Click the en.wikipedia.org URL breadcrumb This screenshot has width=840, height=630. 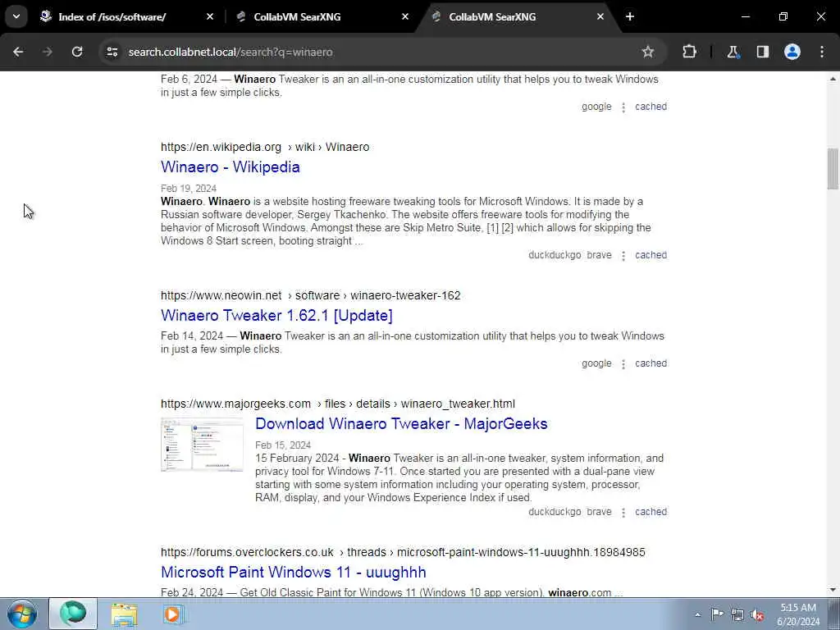pos(265,147)
